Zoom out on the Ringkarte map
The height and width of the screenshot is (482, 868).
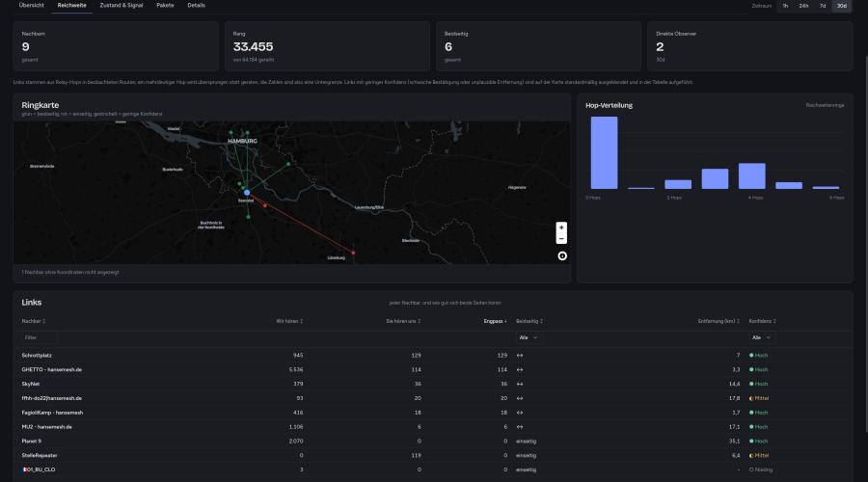click(x=561, y=238)
